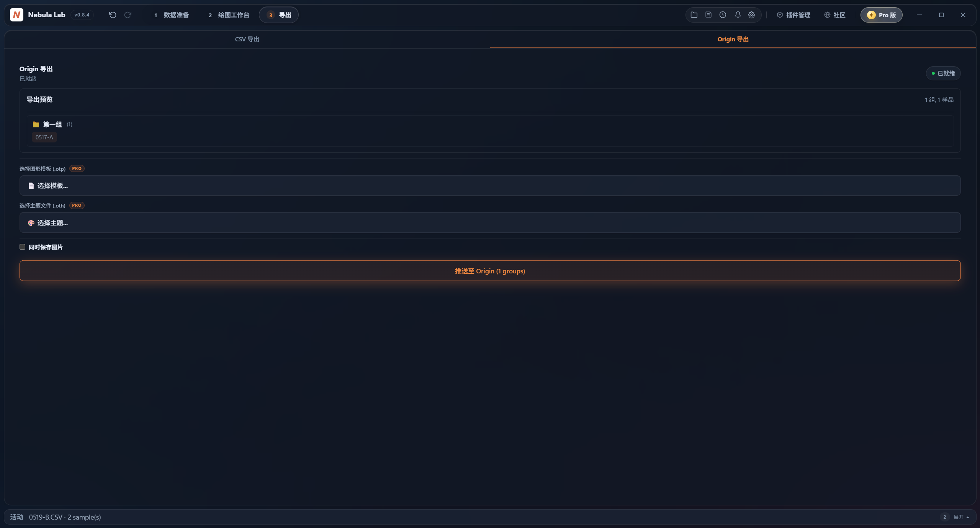
Task: Undo the last action
Action: pyautogui.click(x=113, y=15)
